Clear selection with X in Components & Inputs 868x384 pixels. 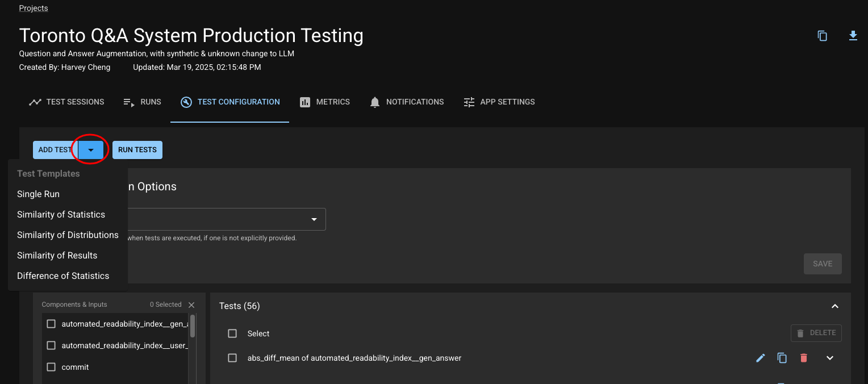(x=191, y=305)
